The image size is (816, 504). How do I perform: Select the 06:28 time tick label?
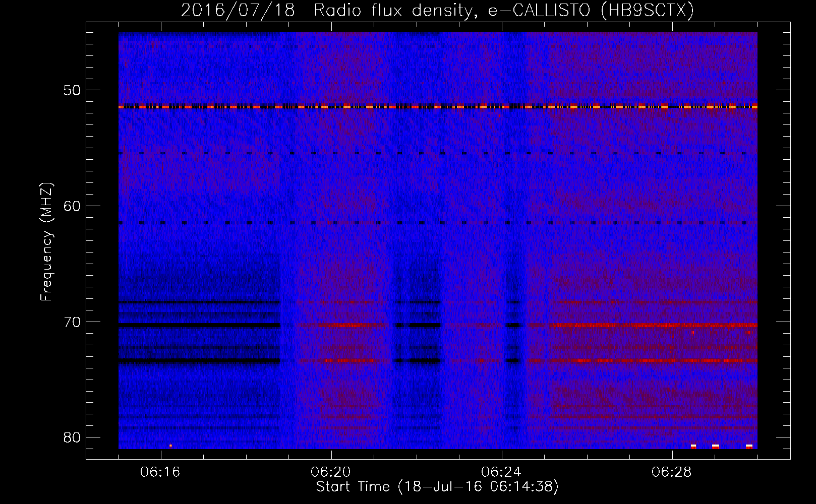[672, 472]
